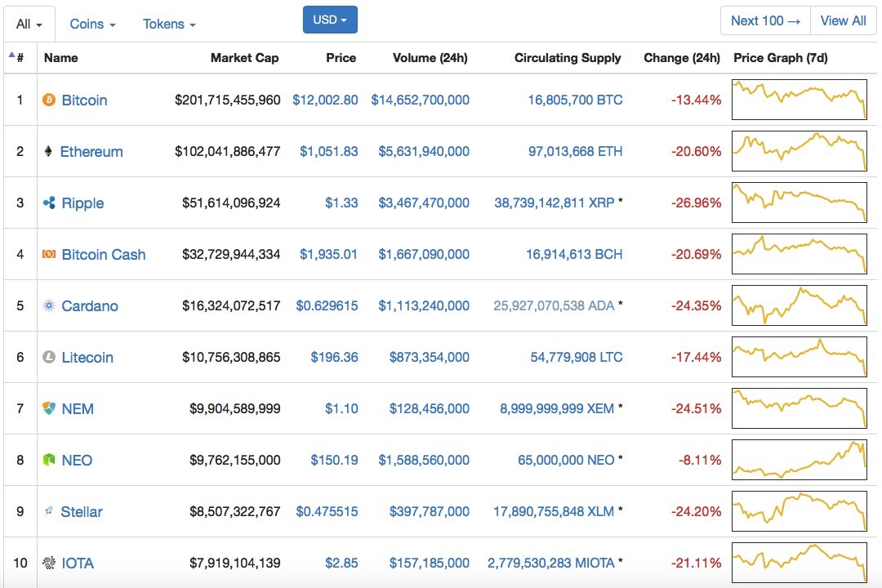Open Ethereum 7-day price graph
Screen dimensions: 882x588
pyautogui.click(x=800, y=151)
